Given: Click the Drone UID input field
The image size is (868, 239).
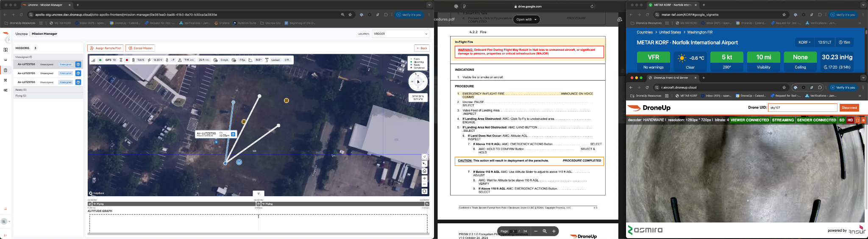Looking at the screenshot, I should [802, 108].
